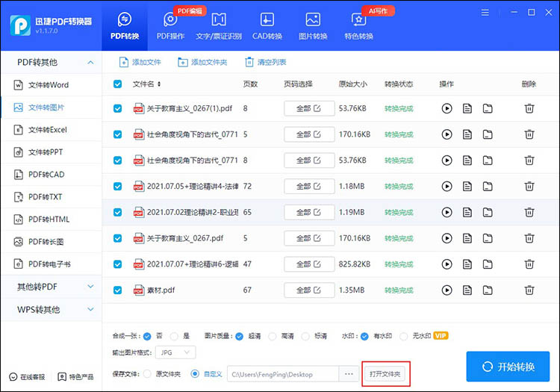
Task: Click the 打开文件夹 button
Action: click(387, 373)
